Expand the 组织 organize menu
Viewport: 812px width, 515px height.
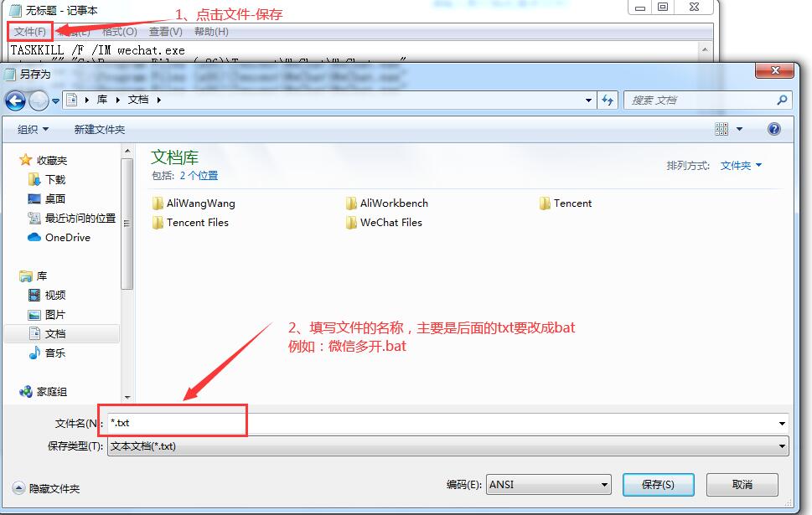click(33, 130)
